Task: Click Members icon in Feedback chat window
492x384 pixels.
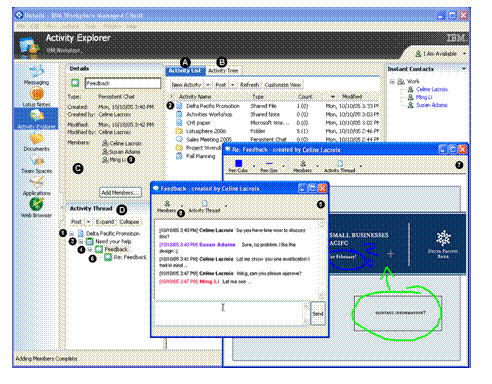Action: pyautogui.click(x=167, y=203)
